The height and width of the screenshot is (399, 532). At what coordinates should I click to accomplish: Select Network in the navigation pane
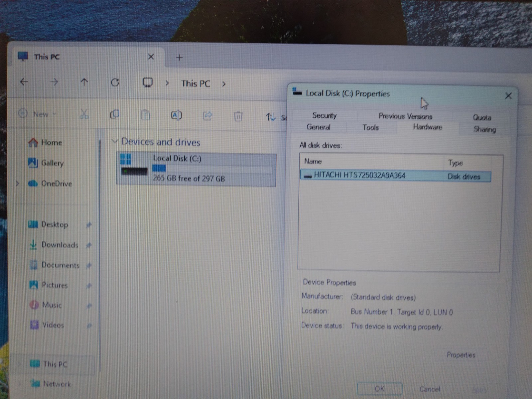(51, 384)
